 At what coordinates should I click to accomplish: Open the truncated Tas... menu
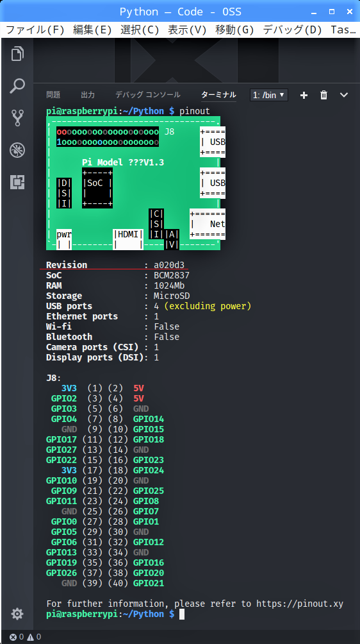(343, 30)
